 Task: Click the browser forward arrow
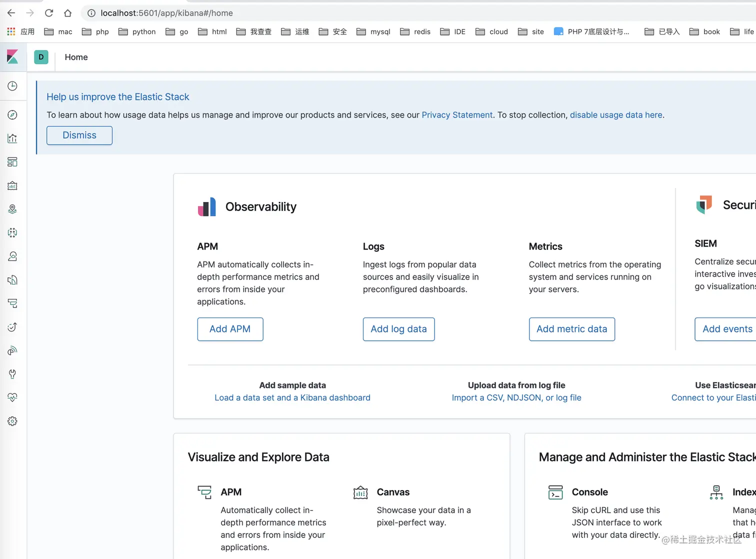(30, 13)
